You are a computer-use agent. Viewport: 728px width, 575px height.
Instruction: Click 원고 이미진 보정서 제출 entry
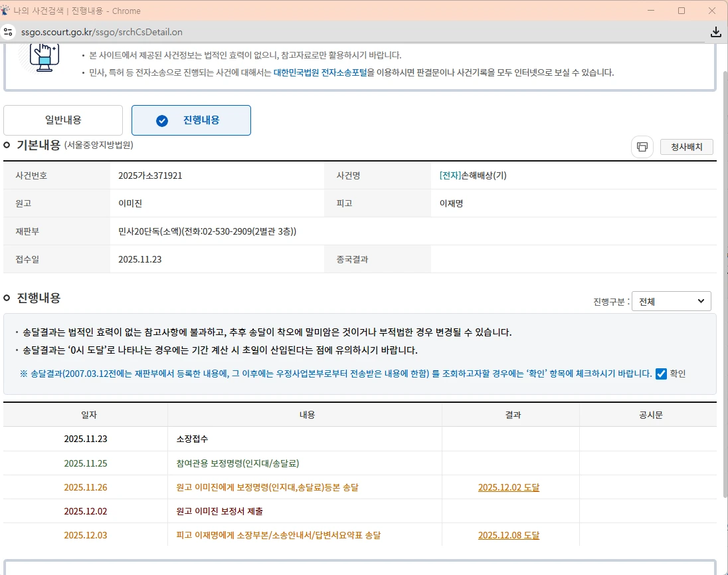tap(220, 511)
